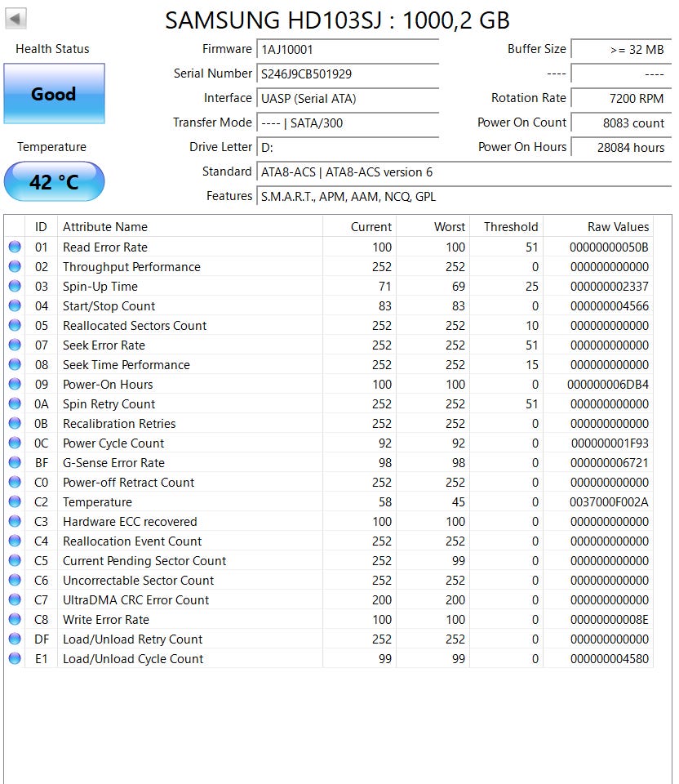
Task: Click the Serial Number field
Action: 348,74
